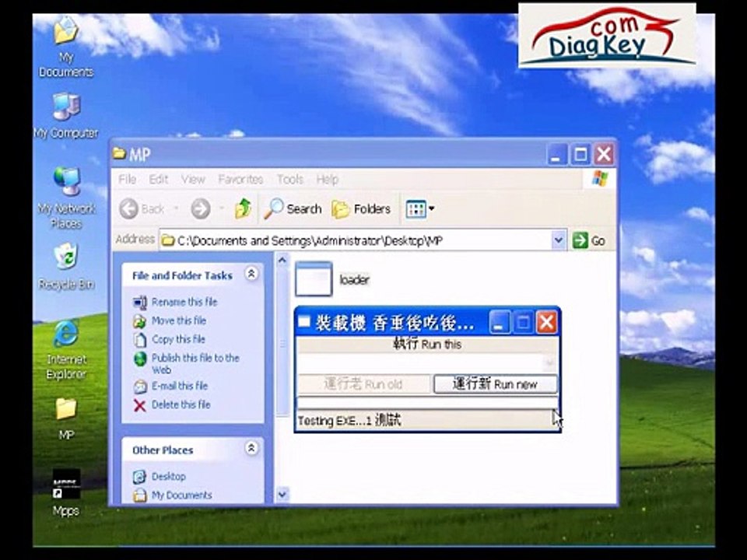The height and width of the screenshot is (560, 747).
Task: Click Publish this file to the Web
Action: pyautogui.click(x=195, y=364)
